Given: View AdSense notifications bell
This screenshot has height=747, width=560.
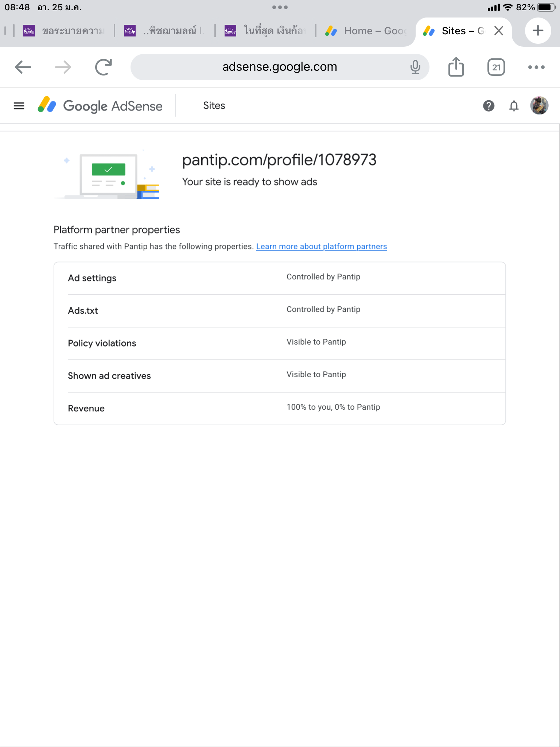Looking at the screenshot, I should pos(514,106).
